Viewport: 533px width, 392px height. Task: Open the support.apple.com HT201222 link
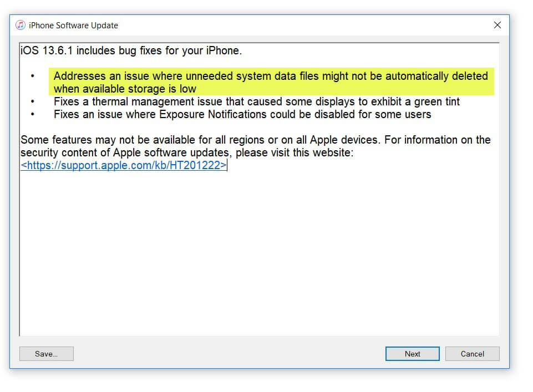(124, 165)
